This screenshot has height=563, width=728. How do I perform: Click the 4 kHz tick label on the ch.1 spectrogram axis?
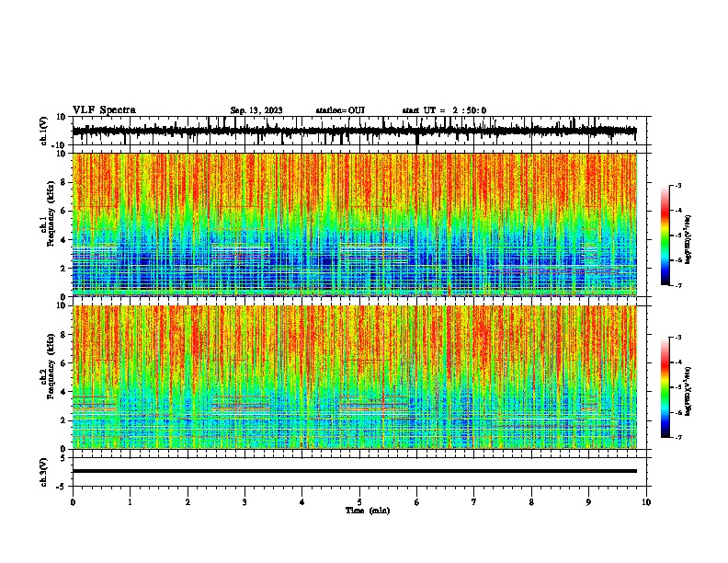pos(63,240)
